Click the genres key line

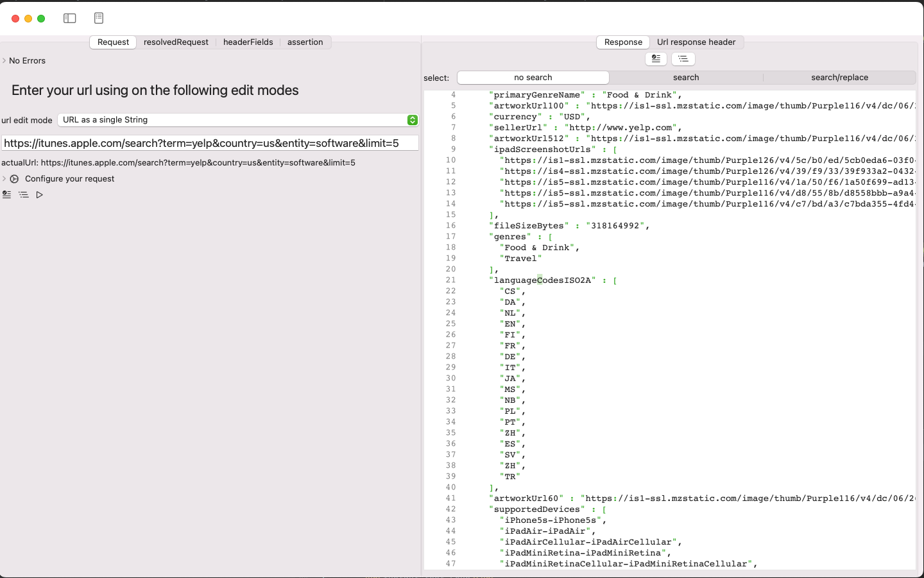(x=520, y=237)
